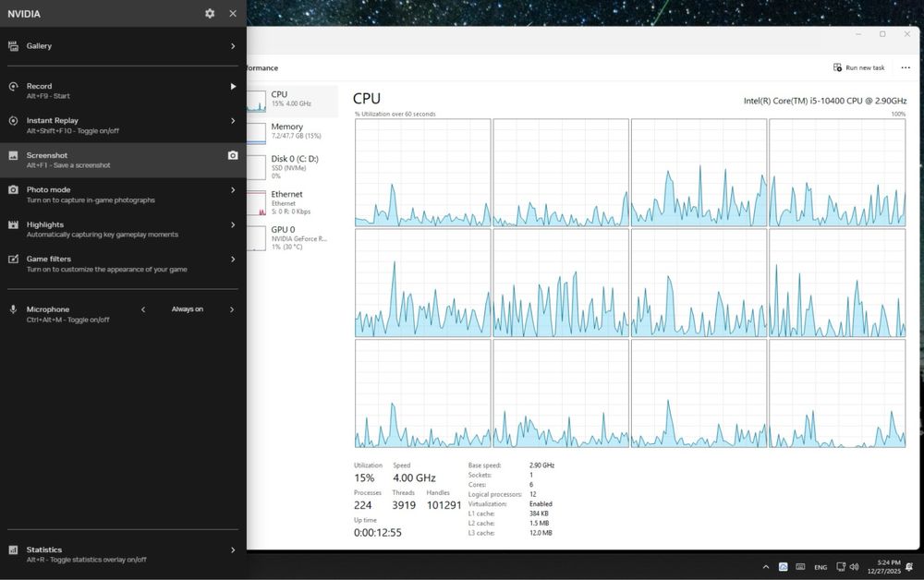
Task: Close the NVIDIA overlay panel
Action: [233, 14]
